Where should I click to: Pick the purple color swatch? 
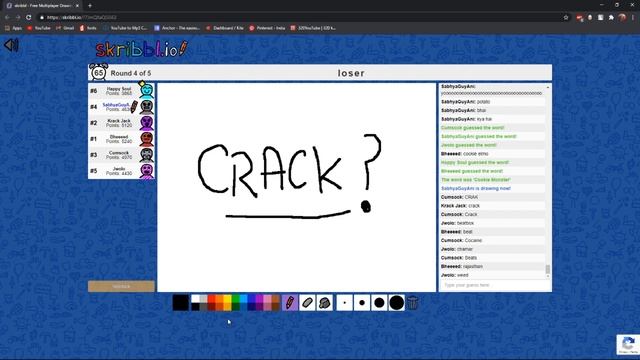click(260, 299)
